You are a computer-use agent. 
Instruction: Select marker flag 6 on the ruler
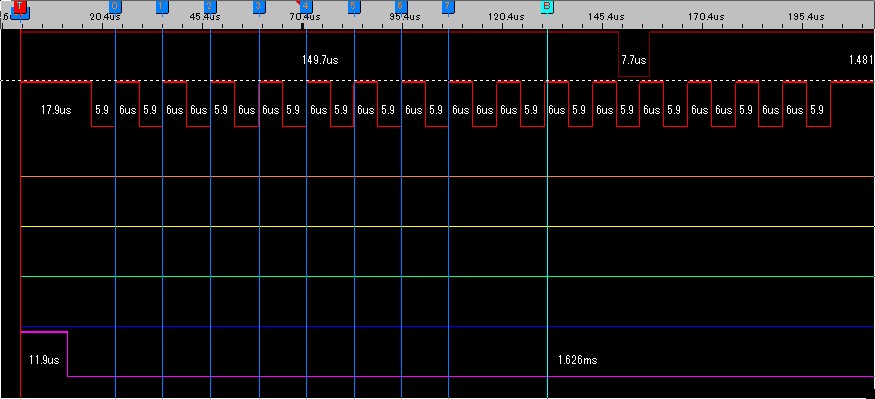pyautogui.click(x=401, y=7)
